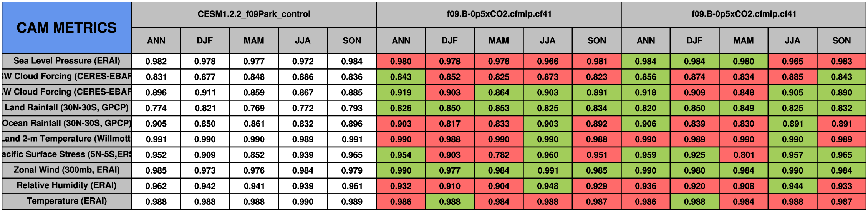Click the green cell showing 0.919
Screen dimensions: 868x212
401,92
